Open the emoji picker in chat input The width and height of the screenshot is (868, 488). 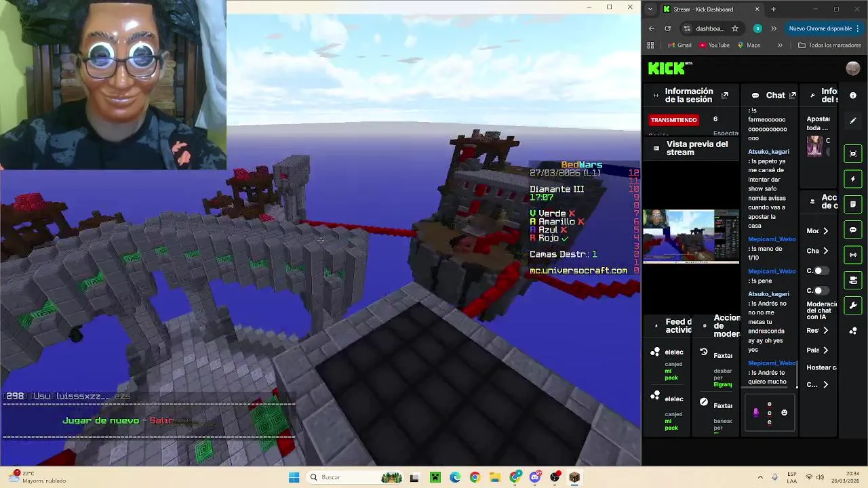[785, 412]
